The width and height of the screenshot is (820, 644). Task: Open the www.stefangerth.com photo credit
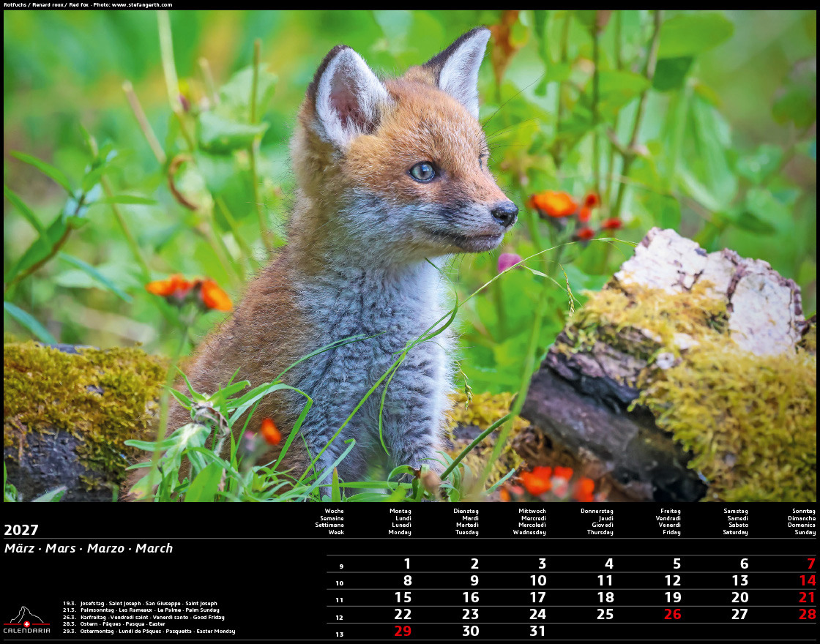pos(142,4)
